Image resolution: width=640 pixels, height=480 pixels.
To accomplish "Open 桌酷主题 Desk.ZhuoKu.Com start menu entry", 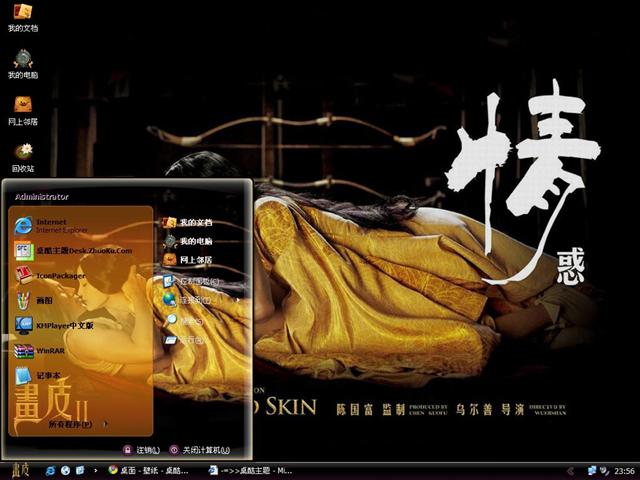I will click(x=73, y=251).
